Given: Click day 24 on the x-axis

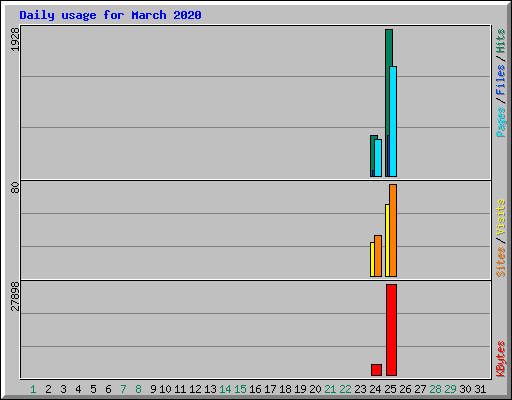Looking at the screenshot, I should pyautogui.click(x=375, y=389).
